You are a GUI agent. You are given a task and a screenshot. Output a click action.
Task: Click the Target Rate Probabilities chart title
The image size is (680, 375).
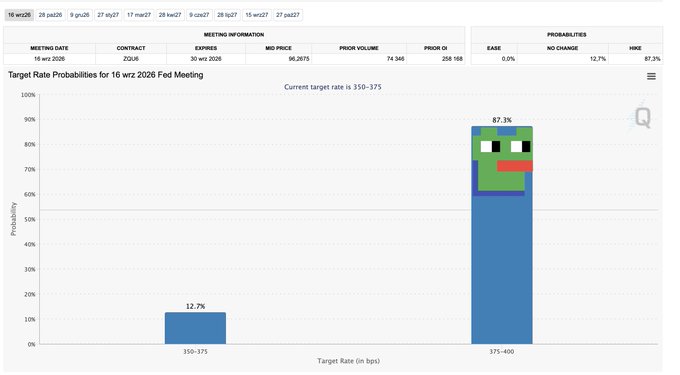(105, 75)
